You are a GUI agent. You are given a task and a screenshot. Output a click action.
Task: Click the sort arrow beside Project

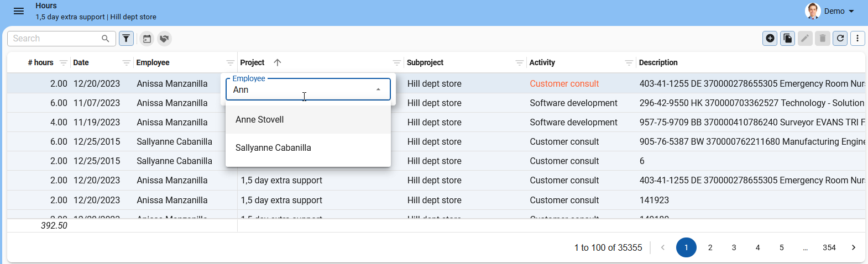pyautogui.click(x=278, y=62)
